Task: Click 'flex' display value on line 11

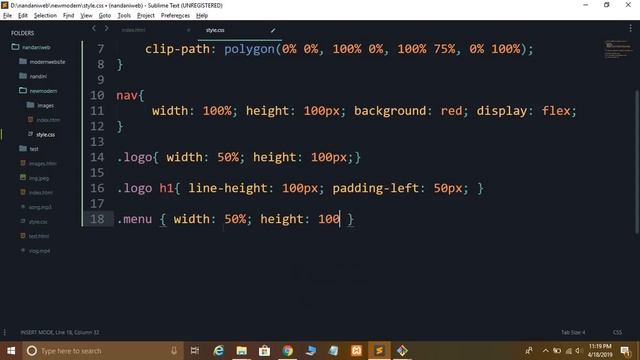Action: click(x=556, y=111)
